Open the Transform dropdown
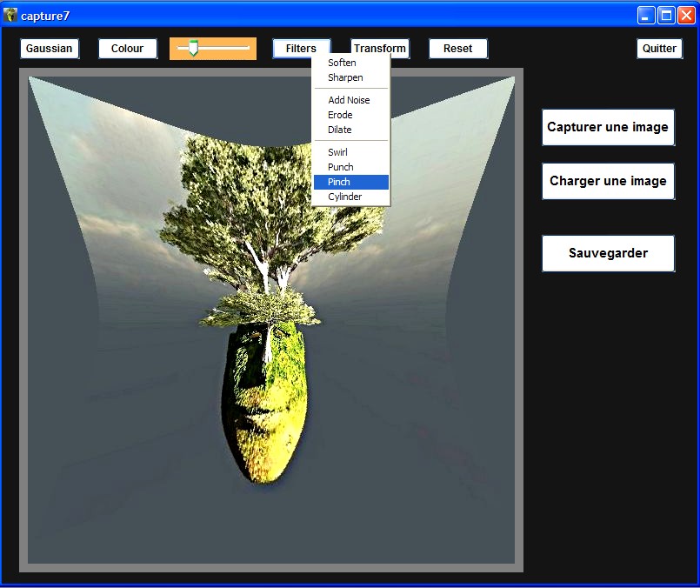The image size is (700, 588). pos(380,49)
